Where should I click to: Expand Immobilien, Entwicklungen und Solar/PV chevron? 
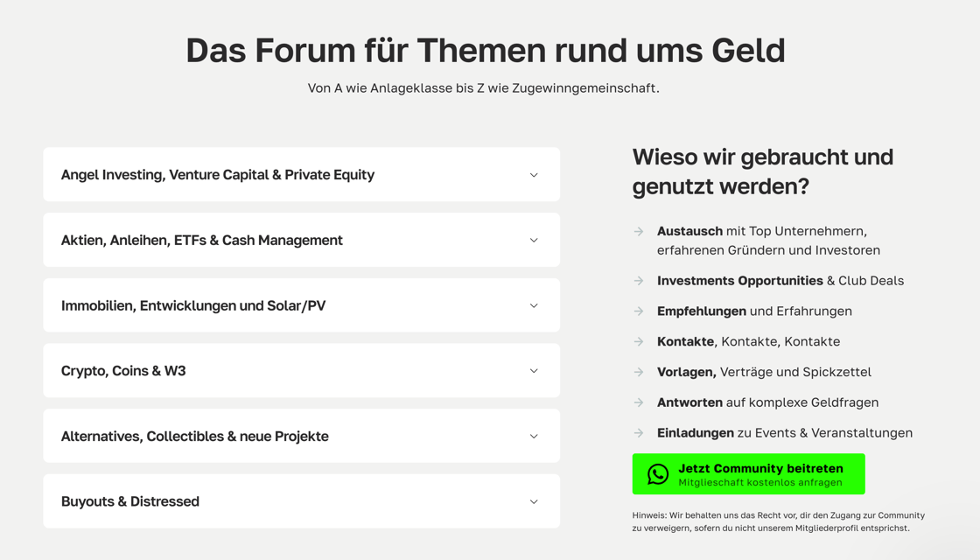534,306
